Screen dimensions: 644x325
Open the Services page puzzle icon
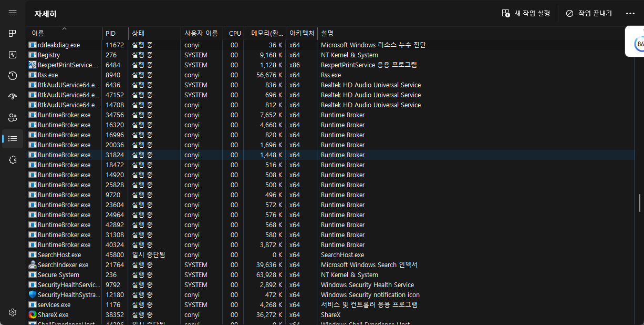click(13, 160)
